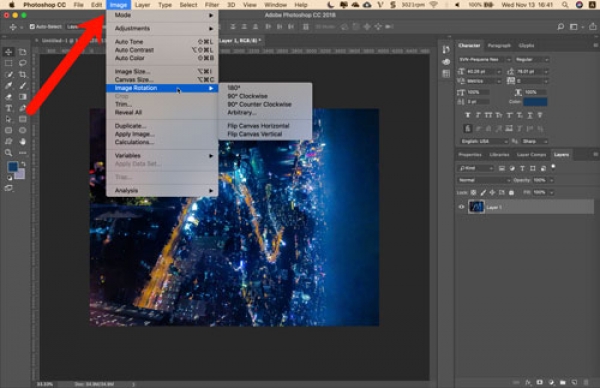This screenshot has width=600, height=388.
Task: Toggle layer filtering on/off switch
Action: tap(553, 167)
